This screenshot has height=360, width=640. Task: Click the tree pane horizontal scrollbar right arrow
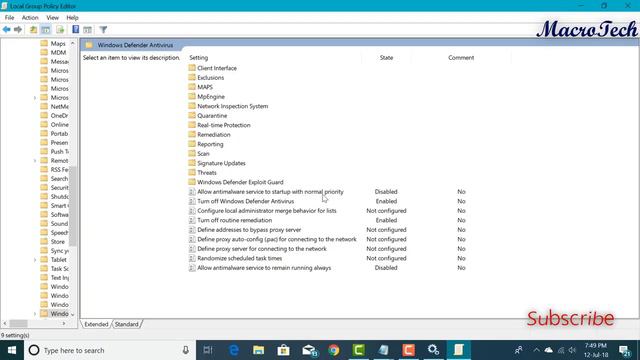click(64, 323)
